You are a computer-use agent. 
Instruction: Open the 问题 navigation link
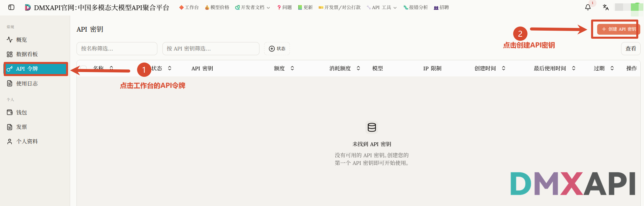tap(284, 7)
